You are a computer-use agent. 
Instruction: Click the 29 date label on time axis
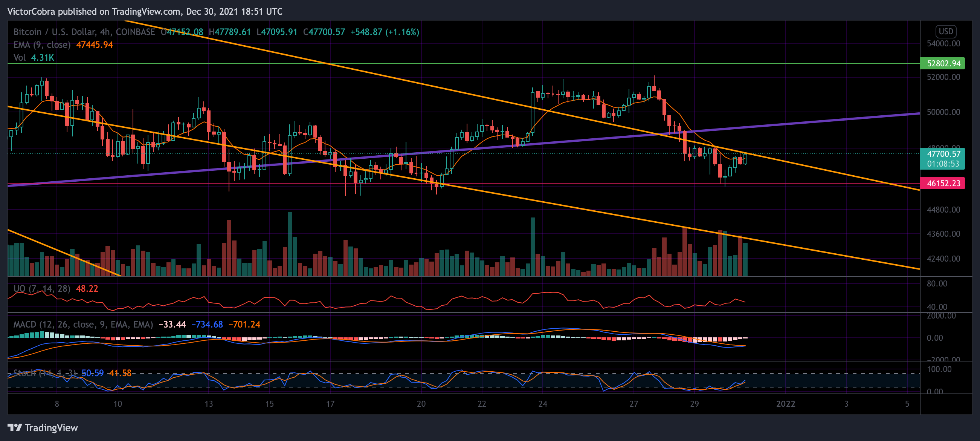(694, 404)
